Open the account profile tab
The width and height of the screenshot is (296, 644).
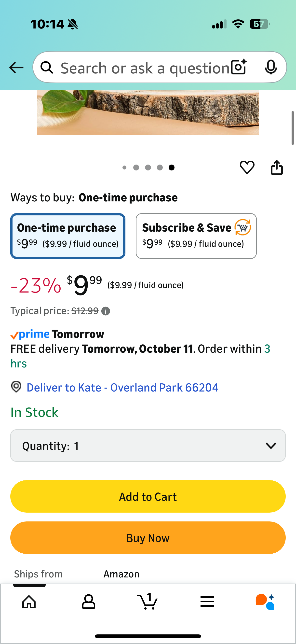point(88,601)
